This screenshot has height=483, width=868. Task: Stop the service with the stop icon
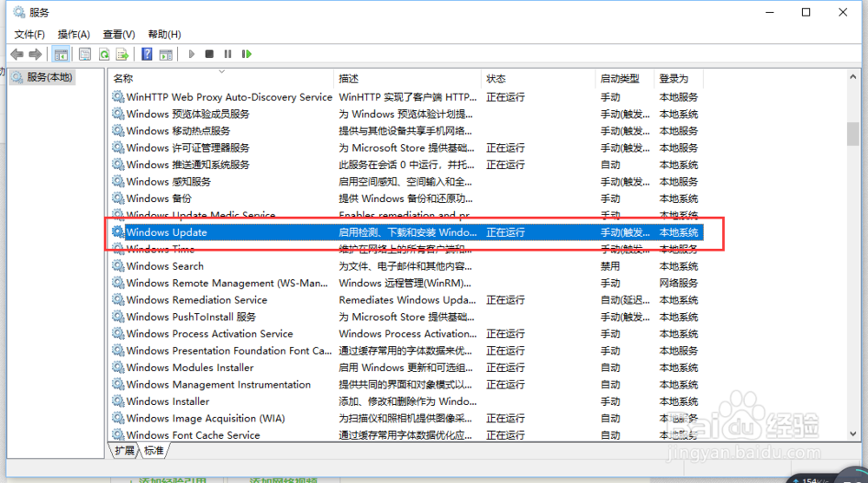[x=209, y=55]
